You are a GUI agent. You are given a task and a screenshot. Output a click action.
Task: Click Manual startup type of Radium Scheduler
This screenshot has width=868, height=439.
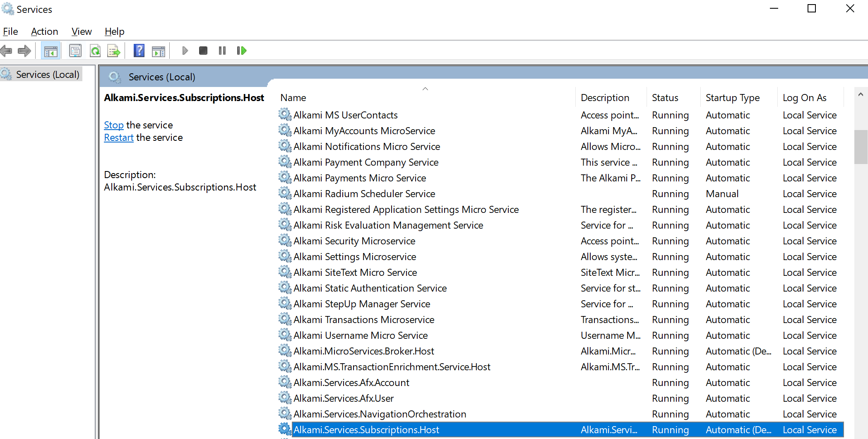722,194
